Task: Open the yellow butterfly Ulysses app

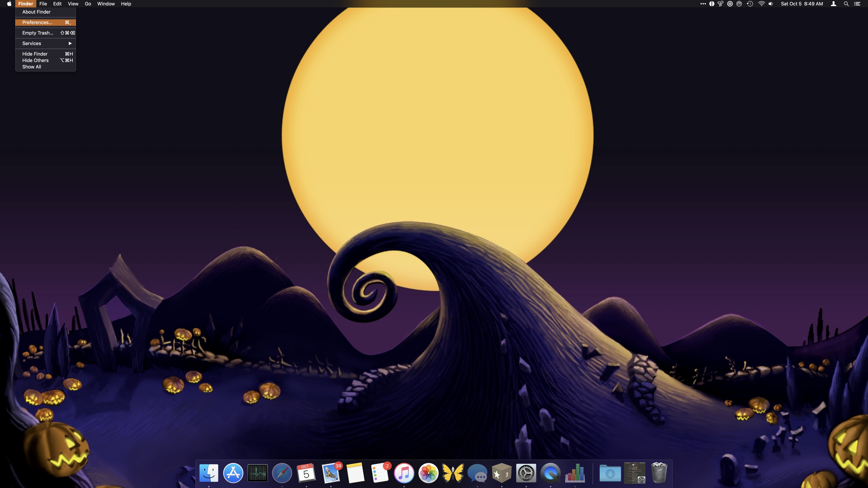Action: pos(453,473)
